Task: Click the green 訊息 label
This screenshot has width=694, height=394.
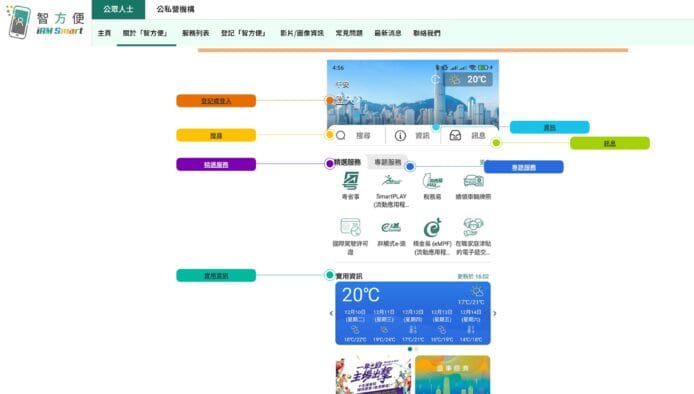Action: [610, 143]
